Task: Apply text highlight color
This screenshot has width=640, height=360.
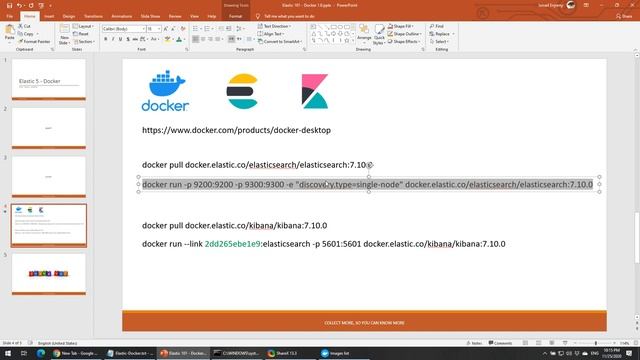Action: tap(167, 39)
